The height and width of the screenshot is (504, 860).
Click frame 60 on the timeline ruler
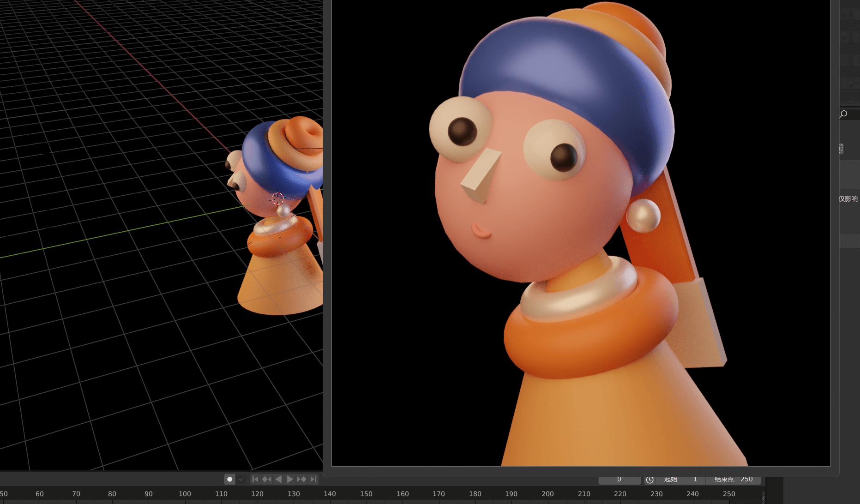40,494
